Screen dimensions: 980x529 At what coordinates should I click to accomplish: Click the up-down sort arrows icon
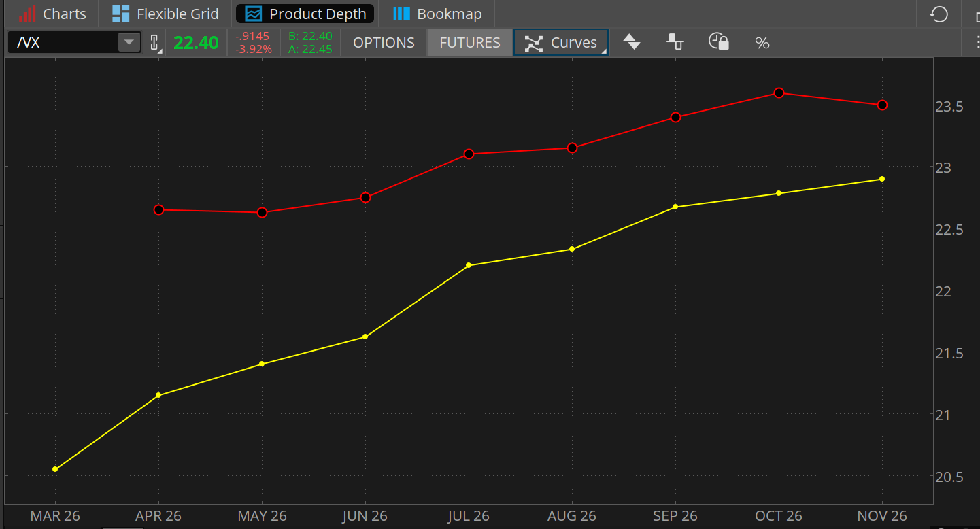(632, 42)
